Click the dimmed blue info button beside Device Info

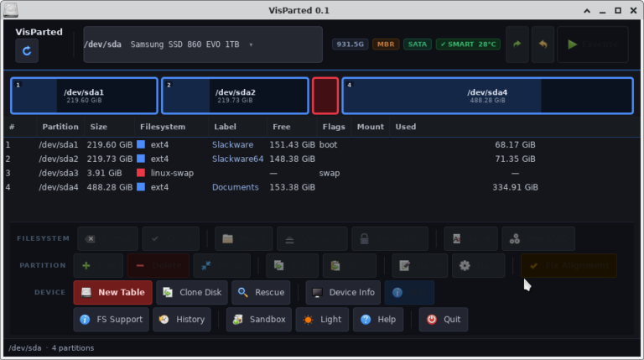(x=409, y=293)
